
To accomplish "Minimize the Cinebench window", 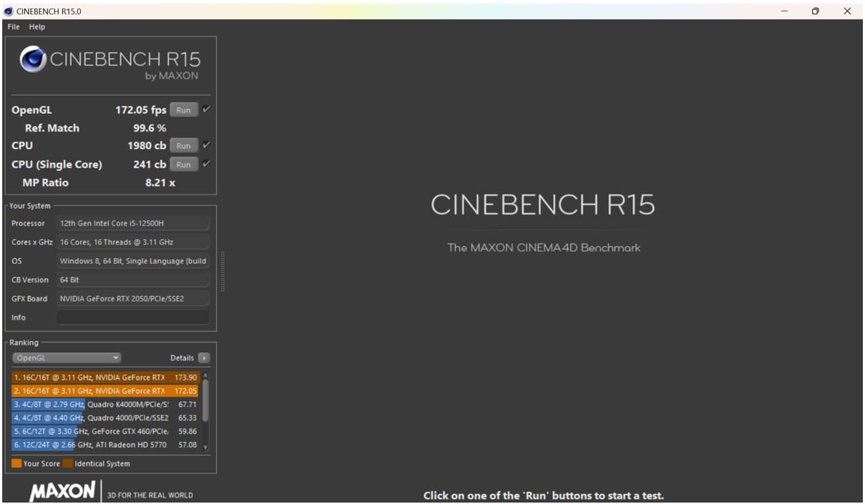I will click(x=784, y=11).
